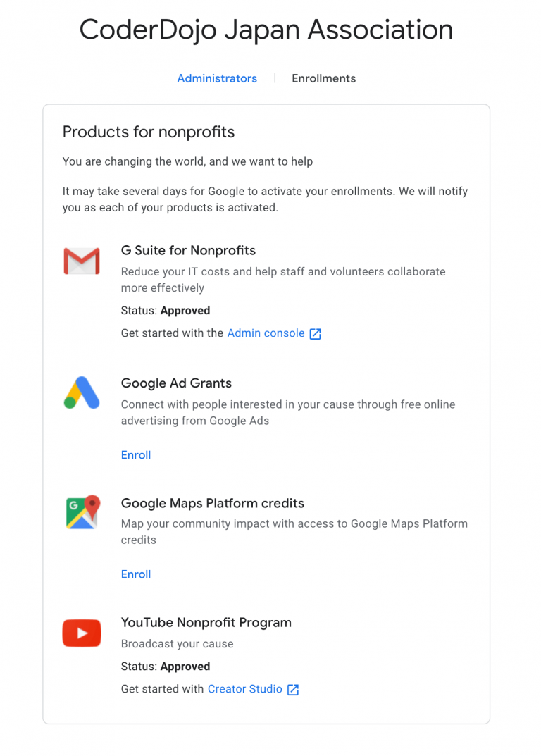The image size is (541, 756).
Task: Open the Admin console link
Action: pos(265,333)
